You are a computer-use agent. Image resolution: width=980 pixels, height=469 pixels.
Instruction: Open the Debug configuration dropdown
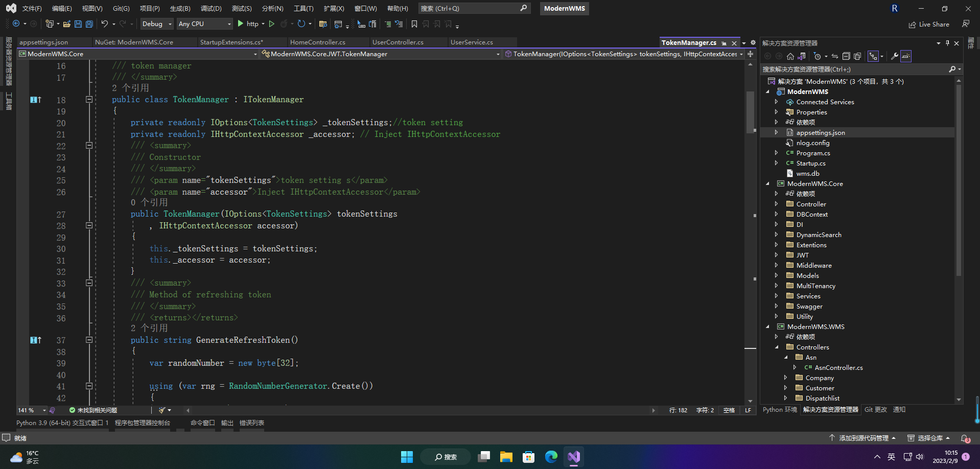157,24
